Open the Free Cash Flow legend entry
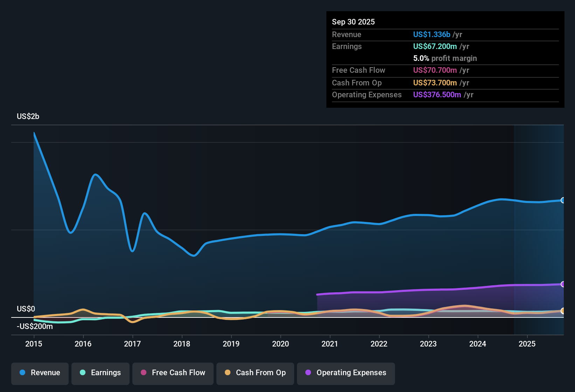This screenshot has width=575, height=392. [173, 373]
